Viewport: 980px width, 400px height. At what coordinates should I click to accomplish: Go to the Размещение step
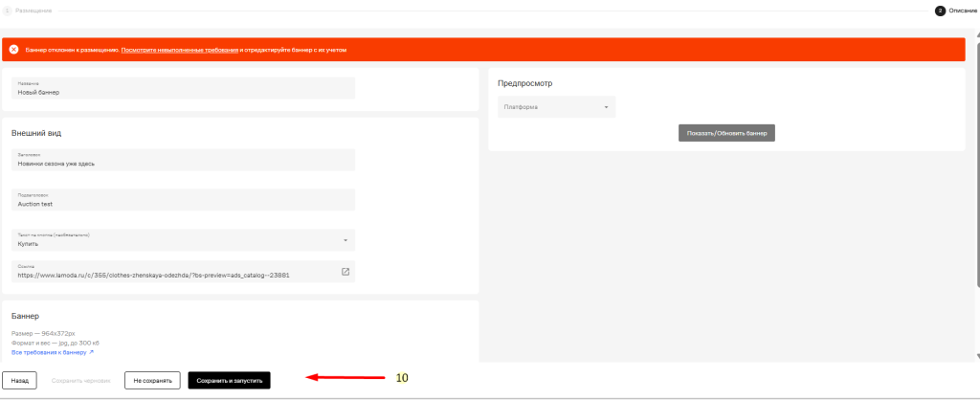point(33,11)
